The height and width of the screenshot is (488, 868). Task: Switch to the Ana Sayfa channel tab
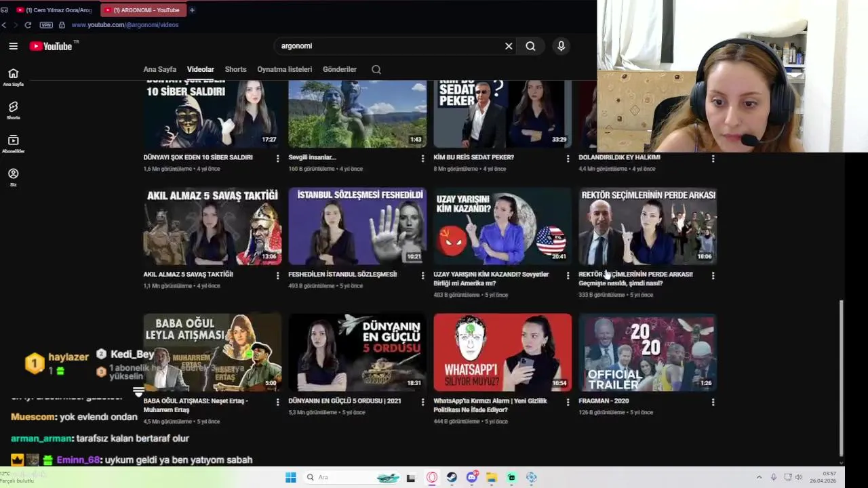pyautogui.click(x=159, y=69)
